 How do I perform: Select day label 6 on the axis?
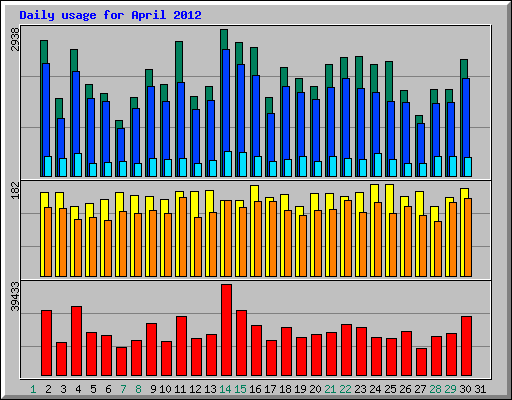(x=108, y=389)
